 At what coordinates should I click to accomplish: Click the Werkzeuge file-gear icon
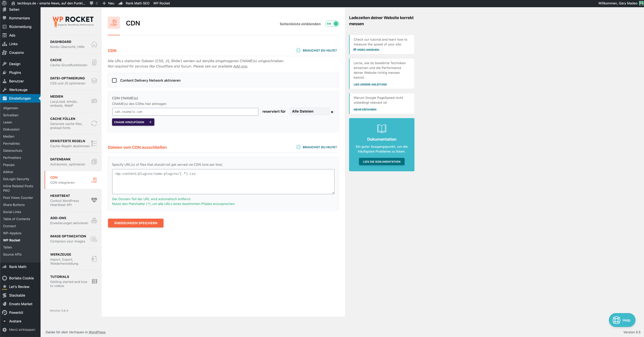(94, 259)
